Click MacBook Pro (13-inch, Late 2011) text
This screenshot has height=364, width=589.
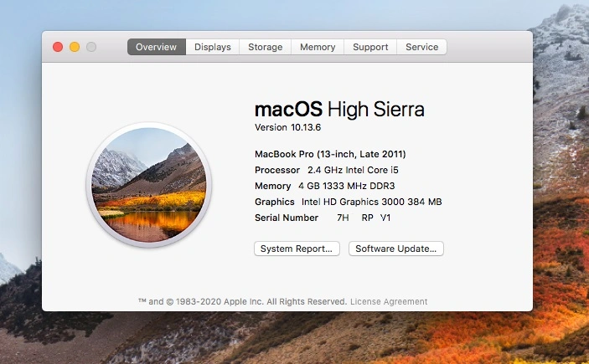pos(330,154)
